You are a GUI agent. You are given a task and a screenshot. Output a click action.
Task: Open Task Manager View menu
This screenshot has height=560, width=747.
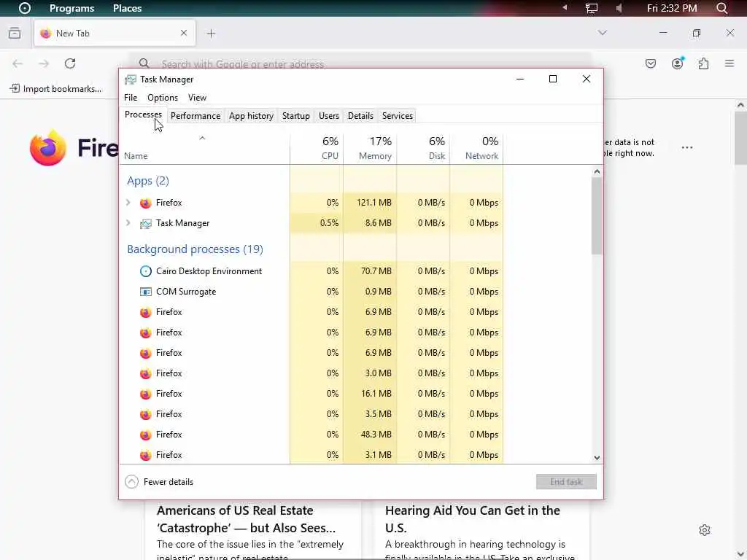pos(197,98)
